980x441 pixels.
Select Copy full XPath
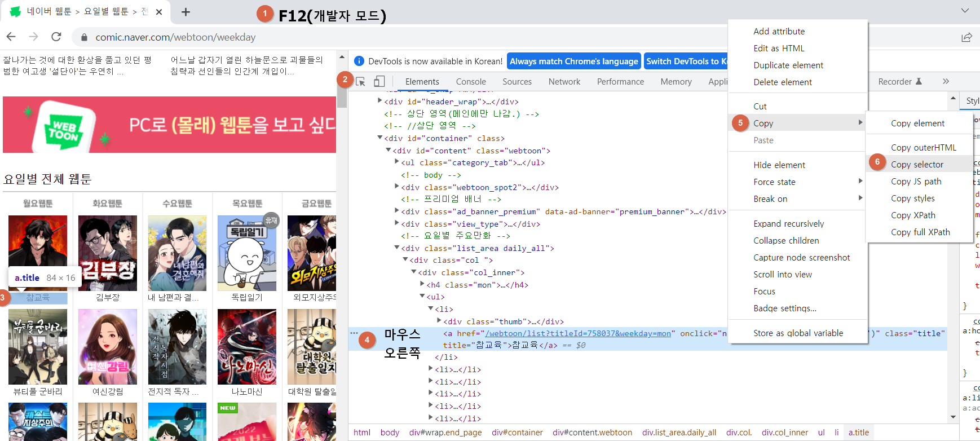920,232
